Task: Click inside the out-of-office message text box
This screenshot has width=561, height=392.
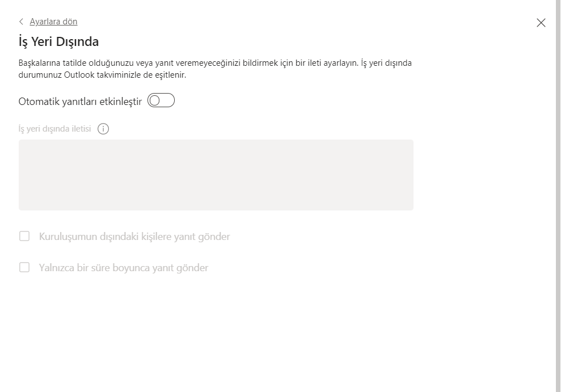Action: (x=216, y=175)
